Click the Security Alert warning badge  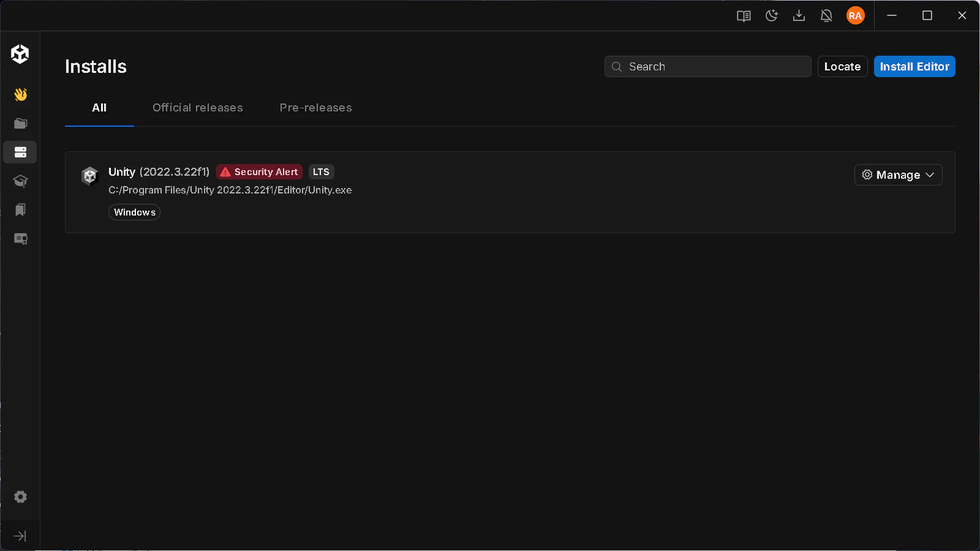(259, 172)
